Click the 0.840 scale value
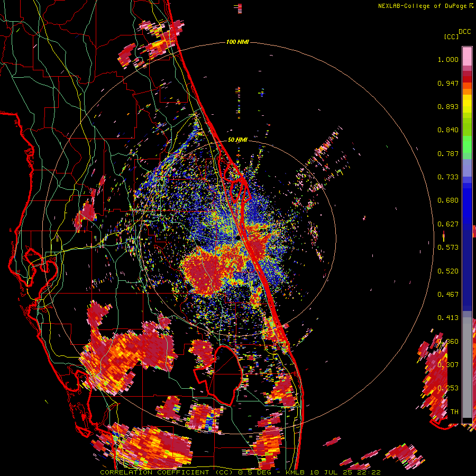476x476 pixels. [x=448, y=130]
